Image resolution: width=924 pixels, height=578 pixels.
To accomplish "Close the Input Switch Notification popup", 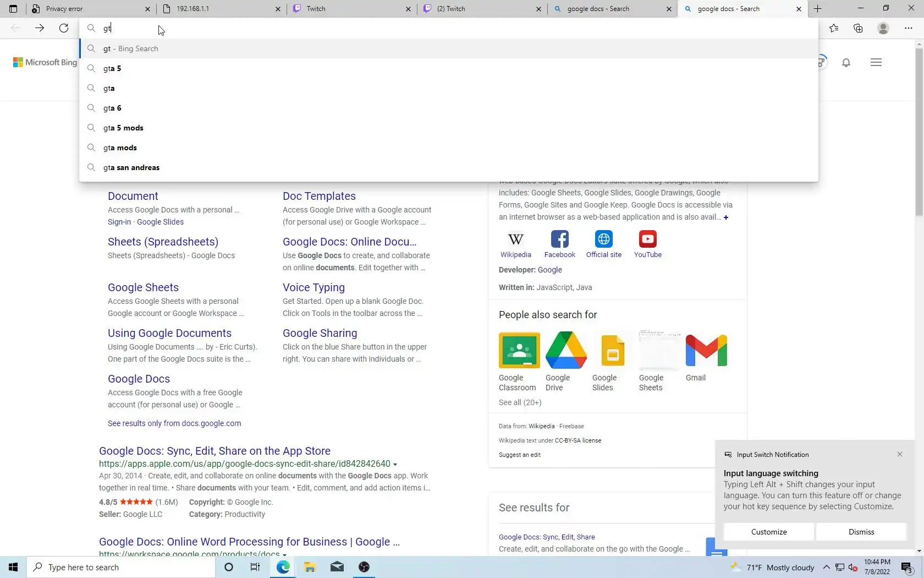I will [x=900, y=454].
